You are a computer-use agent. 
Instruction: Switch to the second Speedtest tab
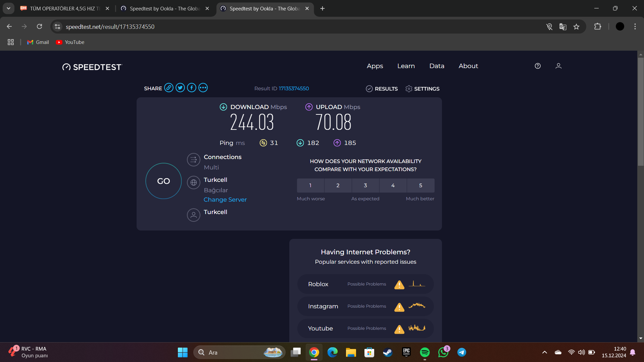164,8
